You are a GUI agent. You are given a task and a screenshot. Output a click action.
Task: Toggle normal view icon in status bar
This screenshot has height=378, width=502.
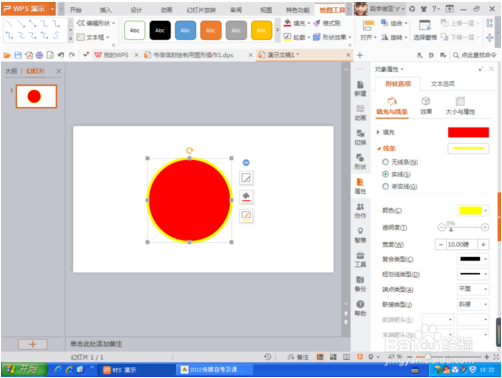[320, 357]
